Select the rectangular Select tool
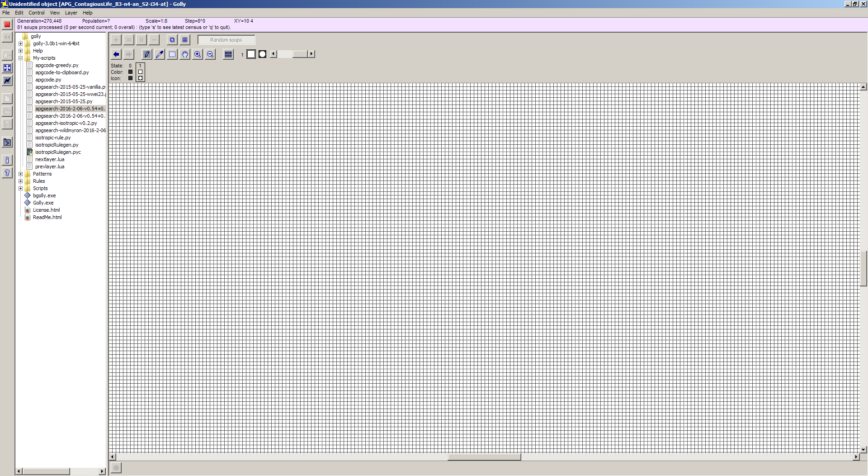Image resolution: width=868 pixels, height=476 pixels. pyautogui.click(x=172, y=54)
